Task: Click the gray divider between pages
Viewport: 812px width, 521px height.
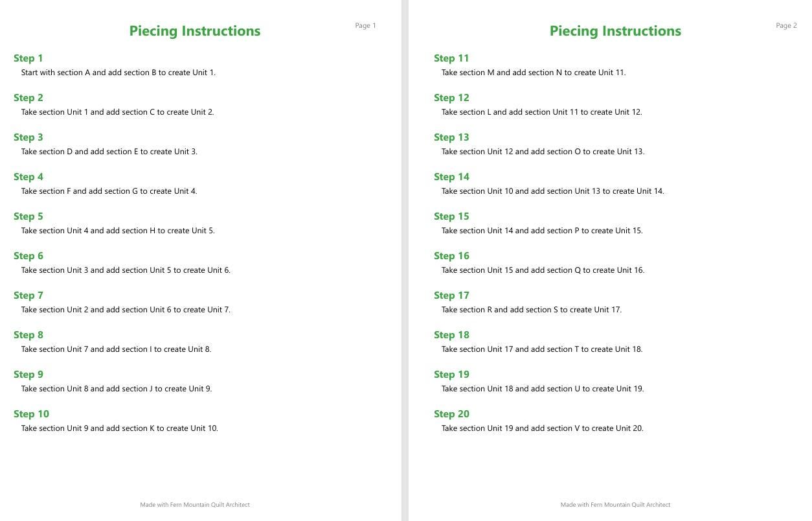Action: pyautogui.click(x=405, y=260)
